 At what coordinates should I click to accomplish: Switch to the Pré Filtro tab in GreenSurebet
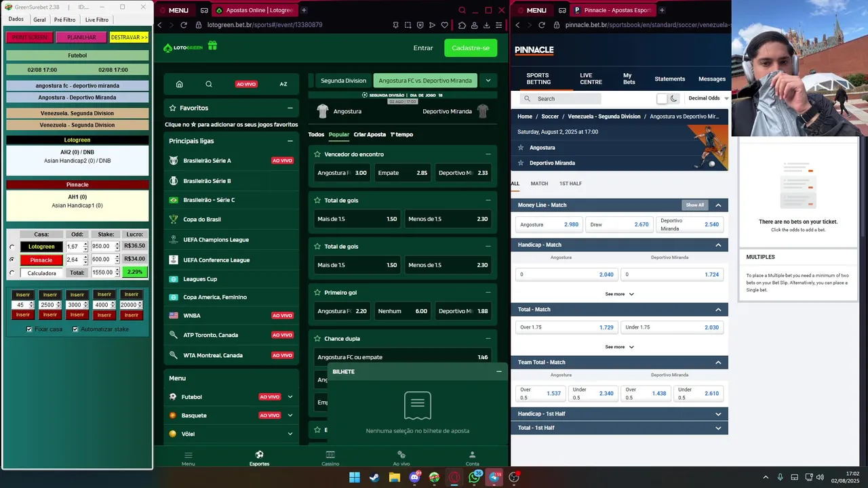[65, 20]
